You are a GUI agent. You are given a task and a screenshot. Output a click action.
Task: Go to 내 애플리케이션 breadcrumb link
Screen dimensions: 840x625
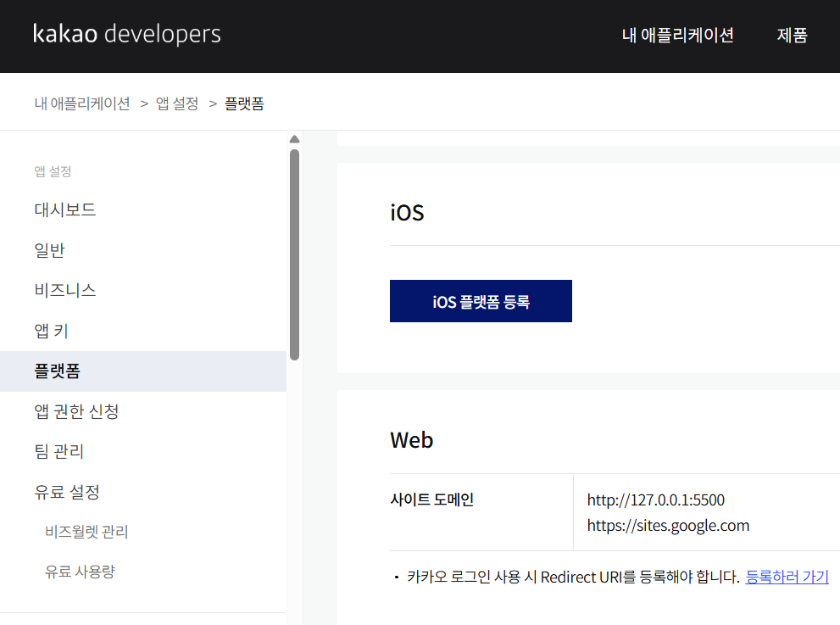82,103
